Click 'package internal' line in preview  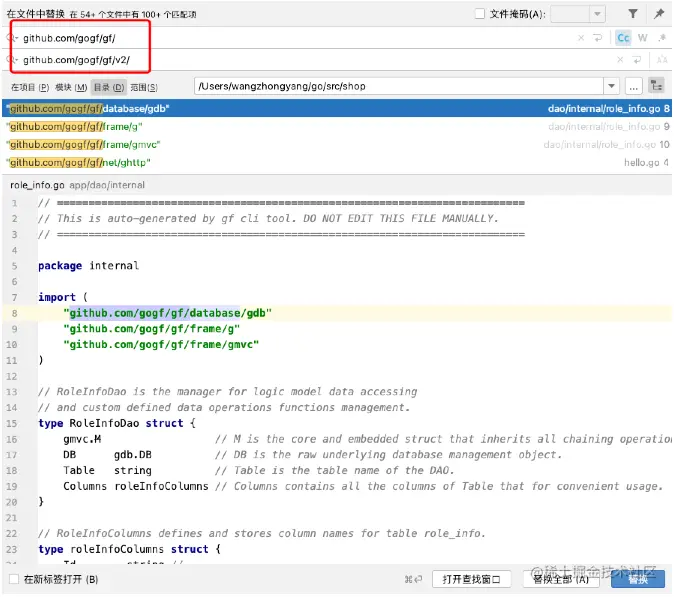point(89,266)
